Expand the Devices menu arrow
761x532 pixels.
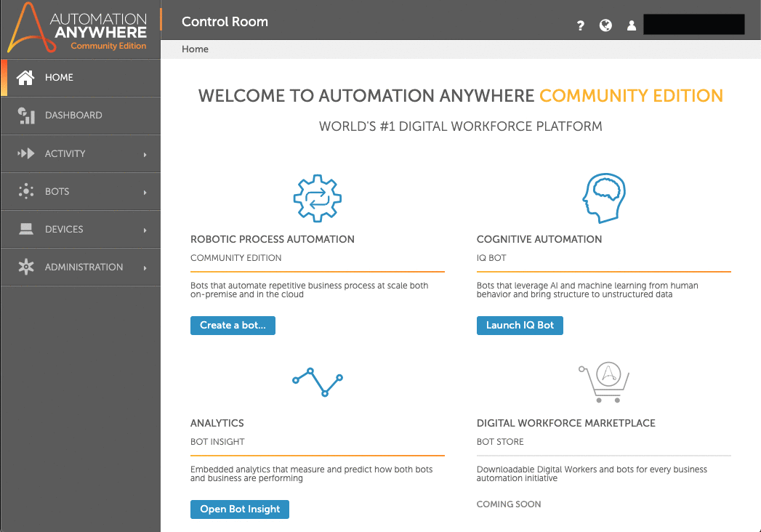[x=145, y=230]
